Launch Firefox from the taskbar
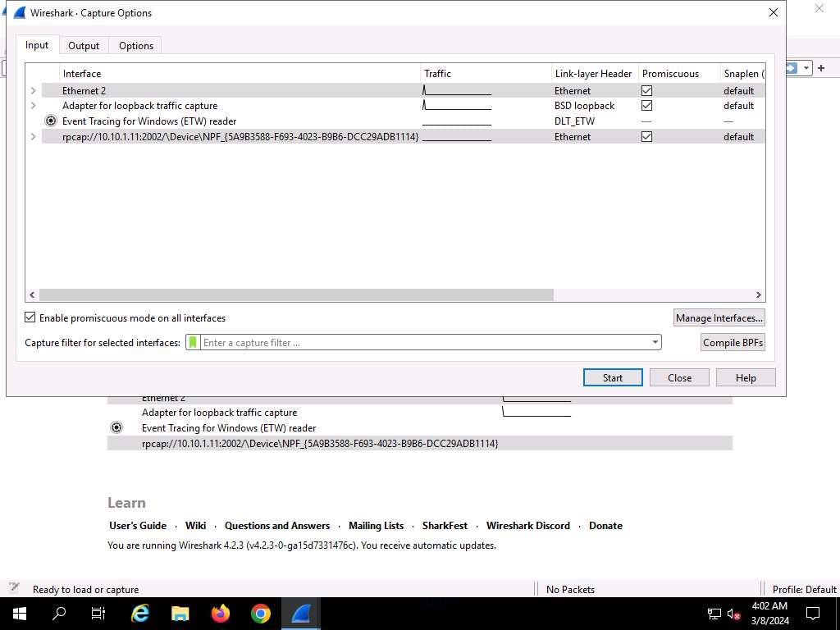The height and width of the screenshot is (630, 840). click(221, 613)
